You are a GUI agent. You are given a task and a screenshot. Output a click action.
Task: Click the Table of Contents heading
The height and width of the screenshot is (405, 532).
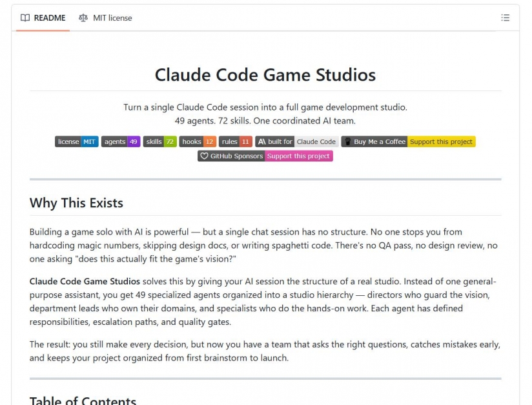pos(83,400)
